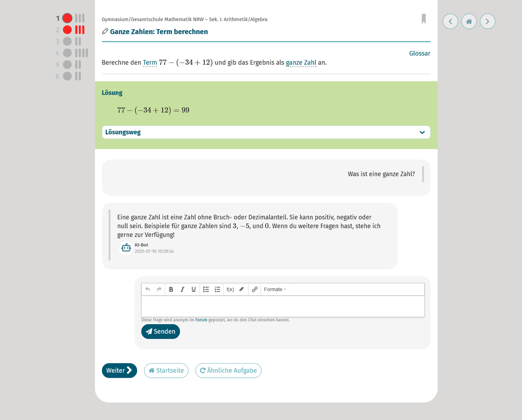Bookmark this exercise with the ribbon icon

[423, 19]
